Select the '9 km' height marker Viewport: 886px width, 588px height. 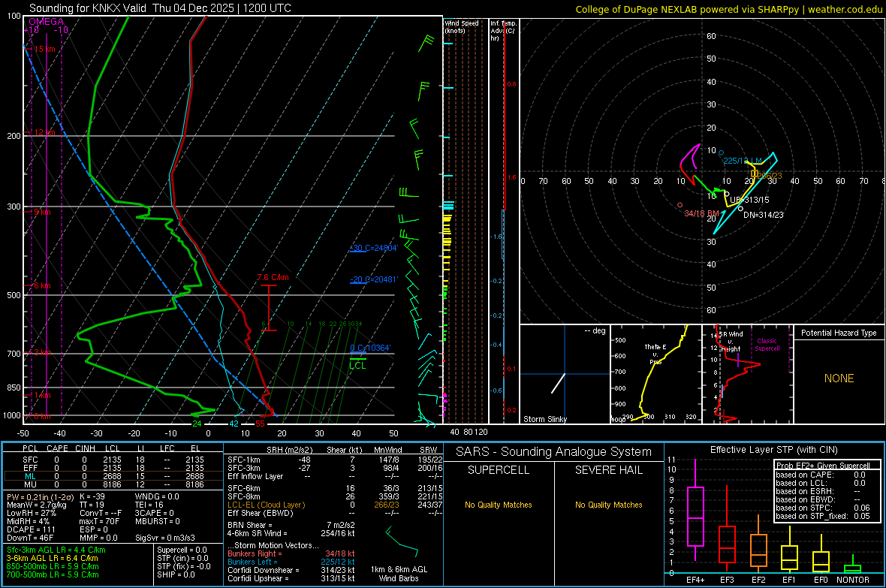point(42,212)
